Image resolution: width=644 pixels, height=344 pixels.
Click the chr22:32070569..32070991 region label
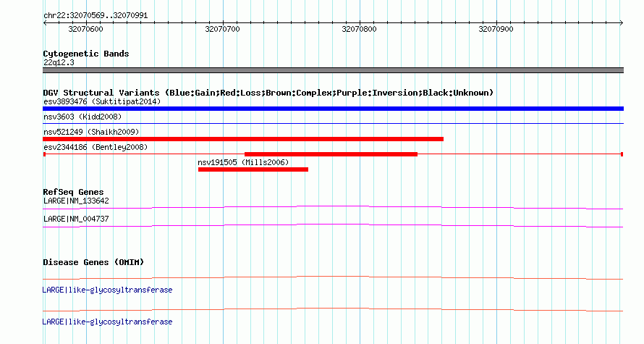pos(96,16)
